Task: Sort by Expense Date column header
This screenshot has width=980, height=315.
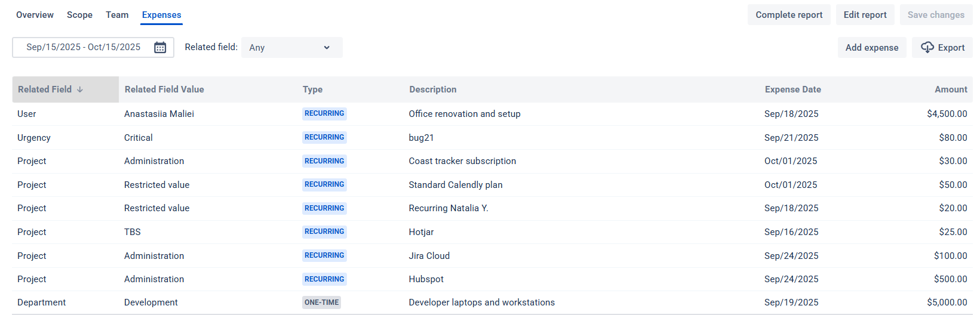Action: [793, 89]
